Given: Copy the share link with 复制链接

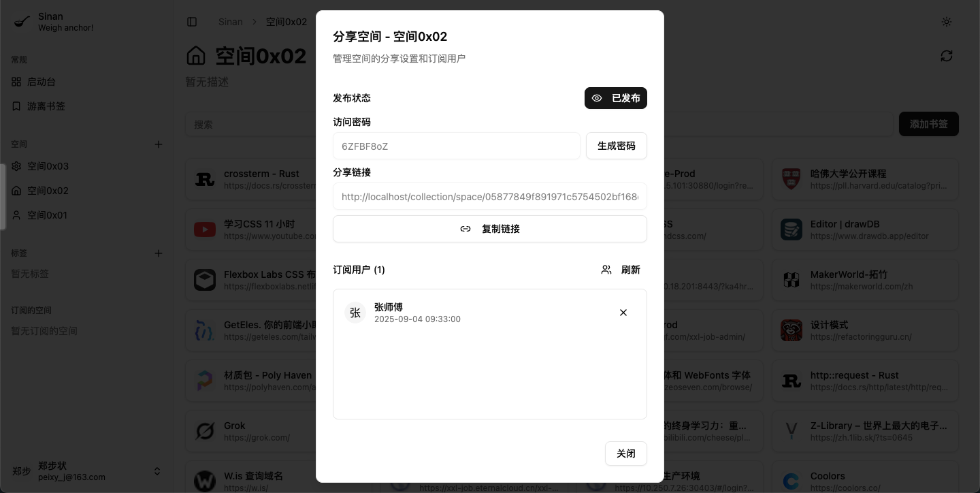Looking at the screenshot, I should click(x=489, y=229).
